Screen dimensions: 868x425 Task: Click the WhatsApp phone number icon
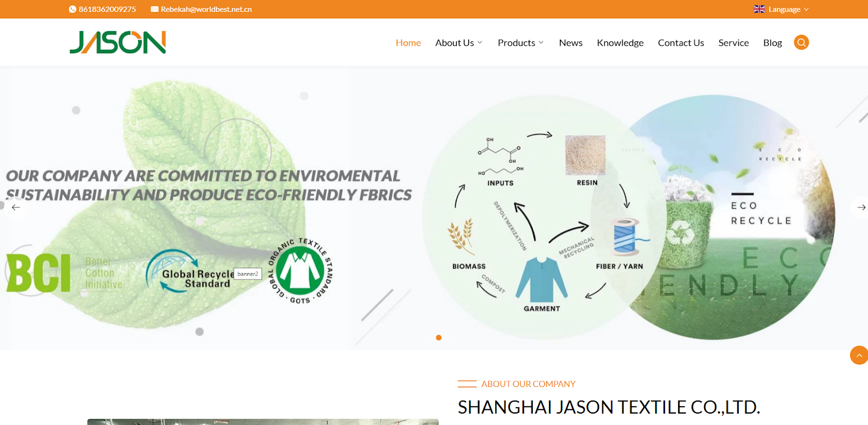pyautogui.click(x=73, y=9)
